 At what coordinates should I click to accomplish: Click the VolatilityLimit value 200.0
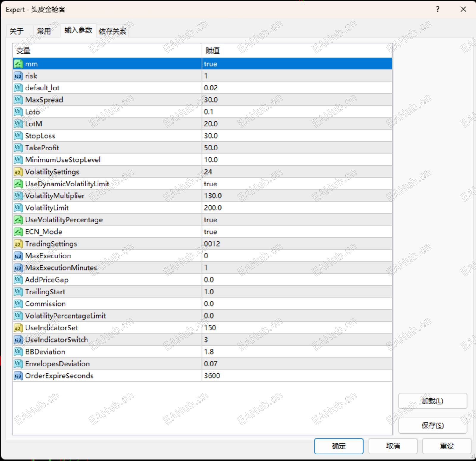click(213, 208)
